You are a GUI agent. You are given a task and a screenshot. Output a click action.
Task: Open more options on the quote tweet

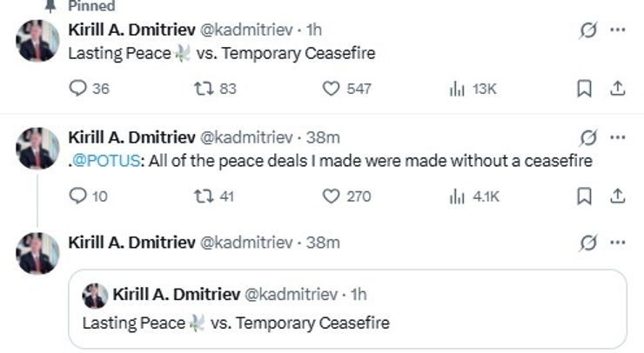[618, 242]
